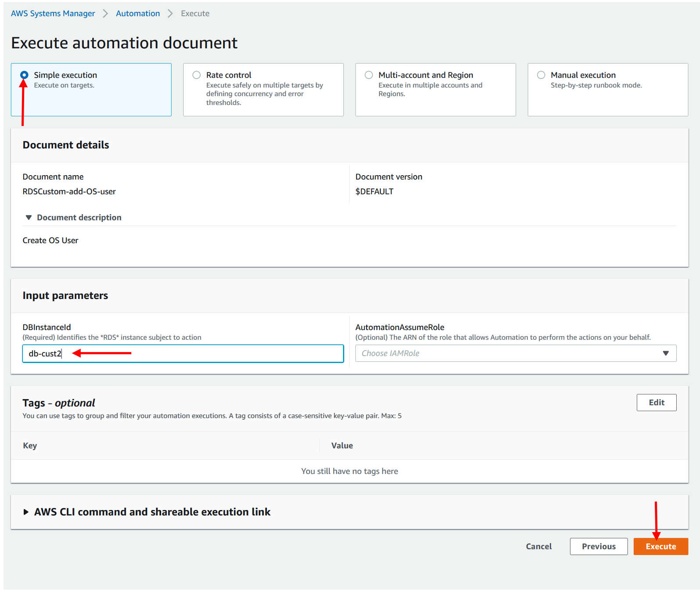Image resolution: width=700 pixels, height=590 pixels.
Task: Click the 'You still have no tags here' message
Action: pyautogui.click(x=350, y=471)
